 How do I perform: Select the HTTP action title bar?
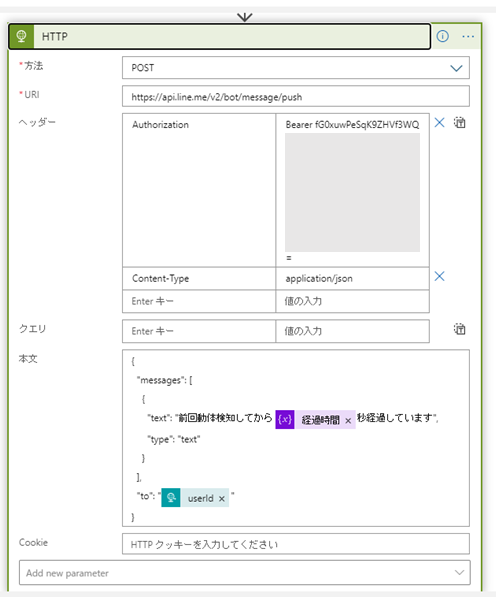[x=220, y=37]
